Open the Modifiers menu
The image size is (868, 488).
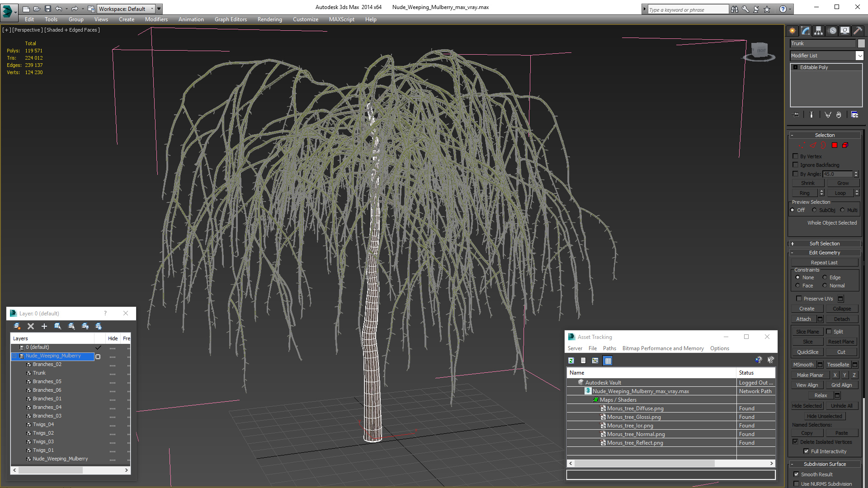click(x=156, y=19)
